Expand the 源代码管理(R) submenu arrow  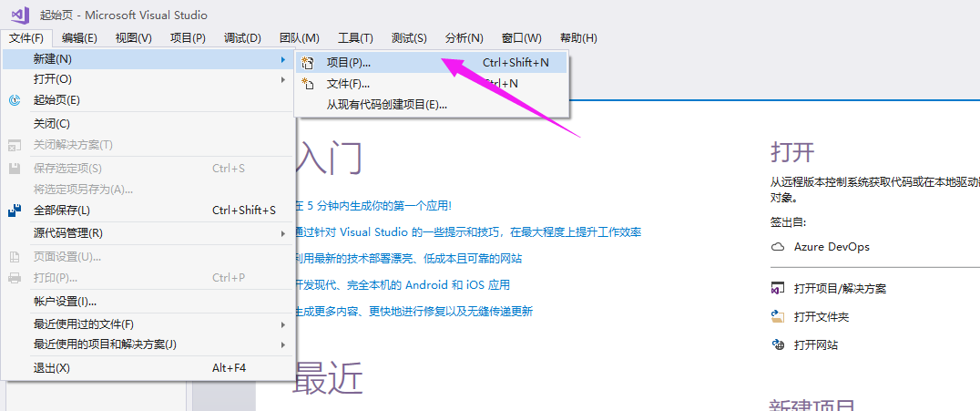click(283, 233)
